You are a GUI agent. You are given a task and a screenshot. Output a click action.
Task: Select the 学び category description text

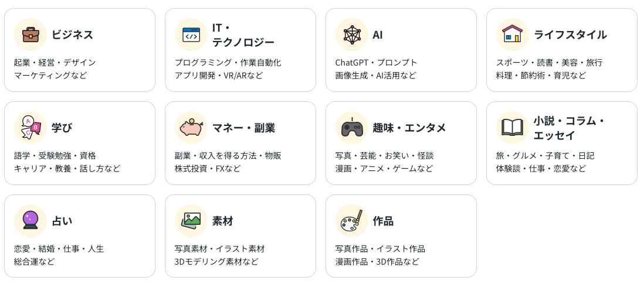pyautogui.click(x=67, y=162)
